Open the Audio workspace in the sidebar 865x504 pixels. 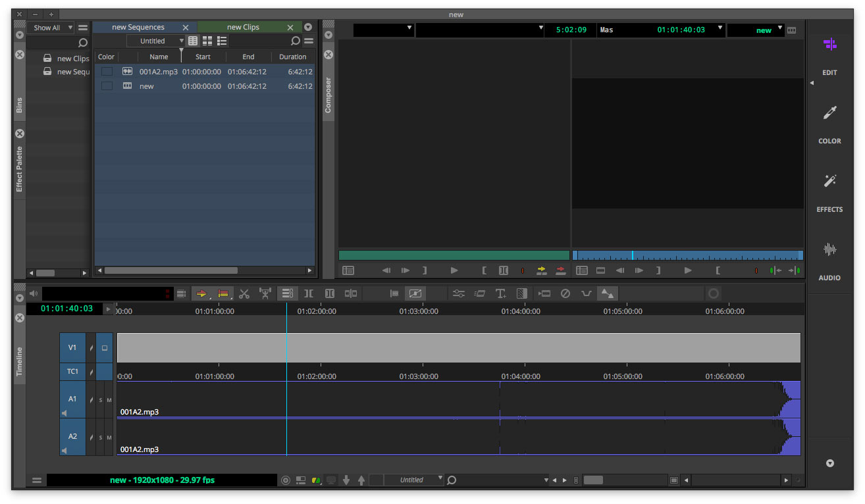[x=829, y=261]
